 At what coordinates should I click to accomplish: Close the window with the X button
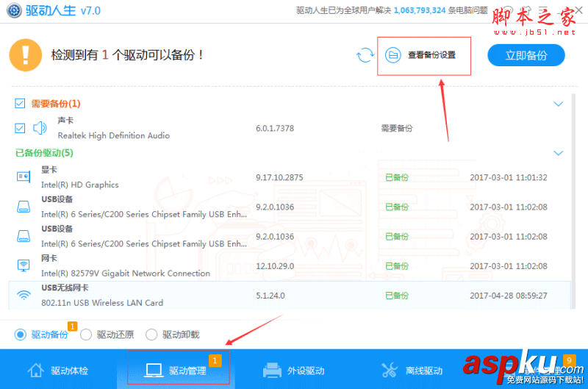579,10
